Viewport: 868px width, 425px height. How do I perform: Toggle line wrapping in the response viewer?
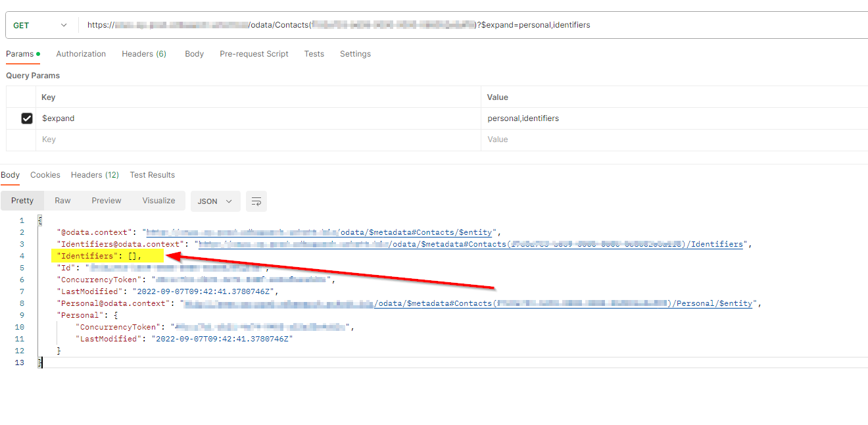tap(256, 201)
